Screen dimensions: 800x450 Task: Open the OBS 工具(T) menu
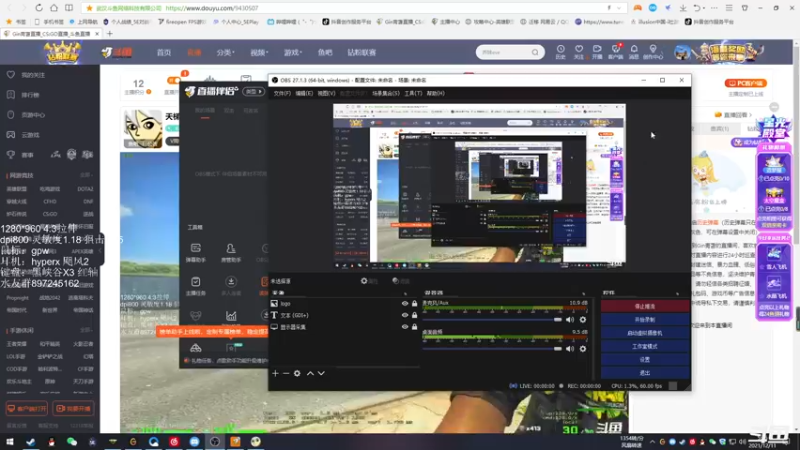pos(413,93)
